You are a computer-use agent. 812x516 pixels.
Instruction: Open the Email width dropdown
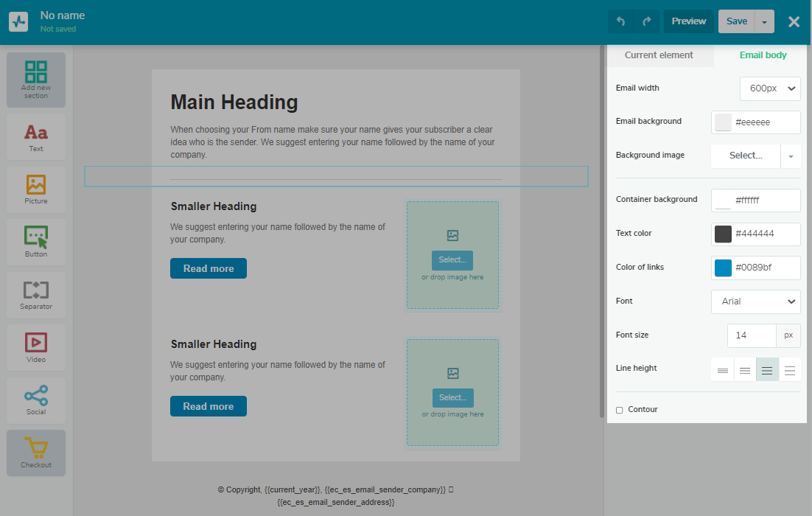770,88
